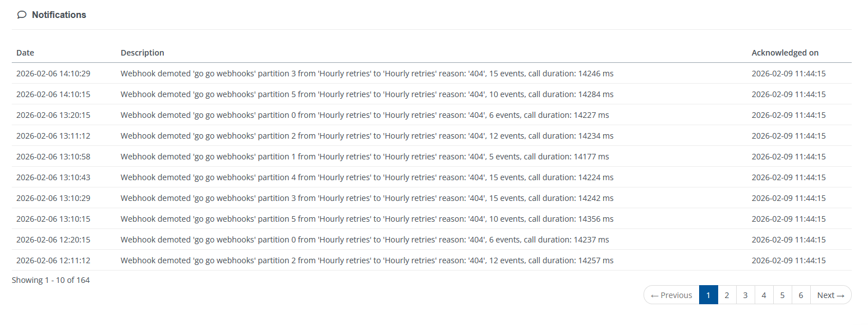Click the Previous arrow pagination button
Screen dimensions: 868x325
(x=671, y=295)
